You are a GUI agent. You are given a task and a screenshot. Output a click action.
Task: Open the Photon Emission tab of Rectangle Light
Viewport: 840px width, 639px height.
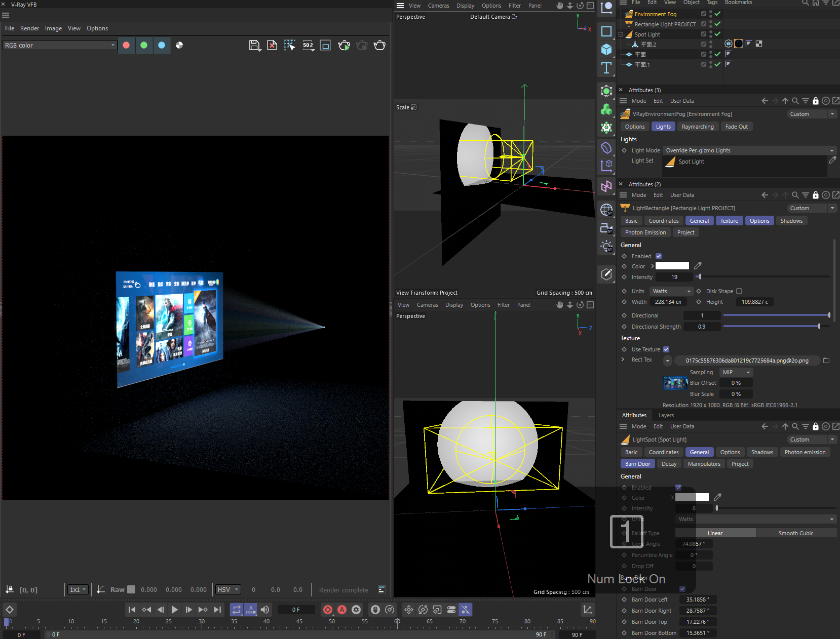(x=645, y=232)
